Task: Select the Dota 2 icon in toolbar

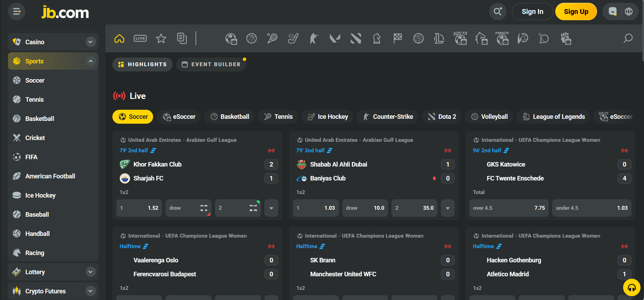Action: 356,38
